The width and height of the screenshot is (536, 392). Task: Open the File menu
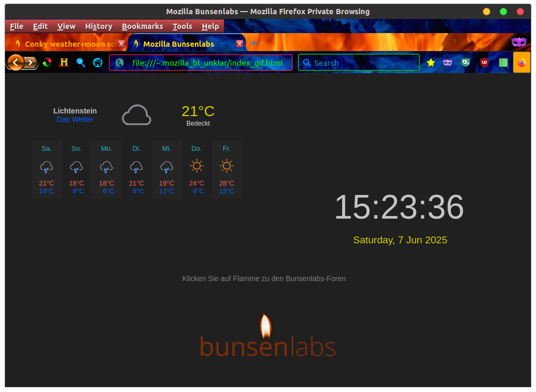pos(17,26)
